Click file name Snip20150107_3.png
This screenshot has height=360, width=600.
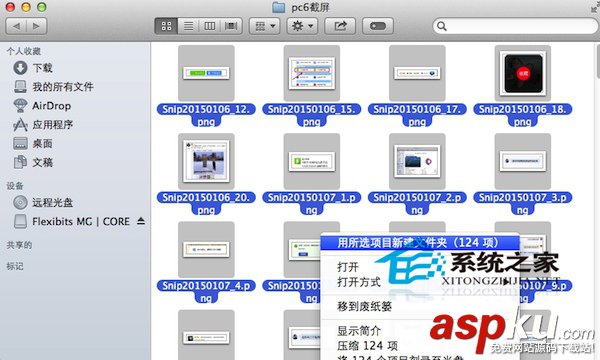(x=523, y=203)
